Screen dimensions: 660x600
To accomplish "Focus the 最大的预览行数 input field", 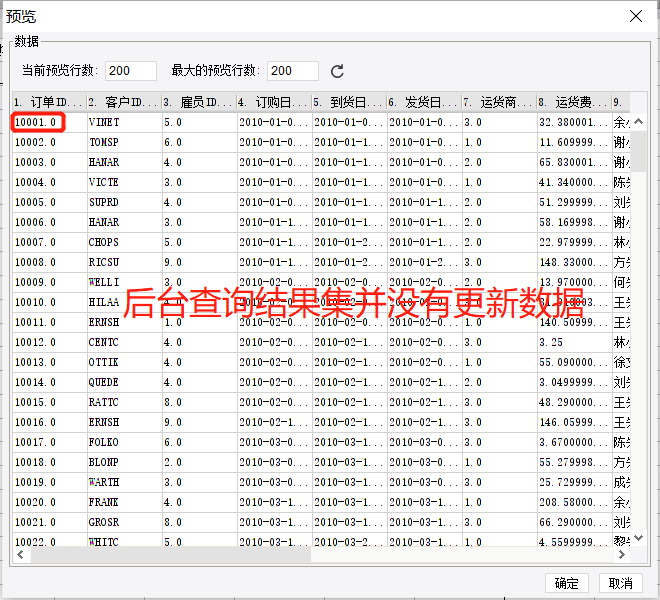I will 293,71.
